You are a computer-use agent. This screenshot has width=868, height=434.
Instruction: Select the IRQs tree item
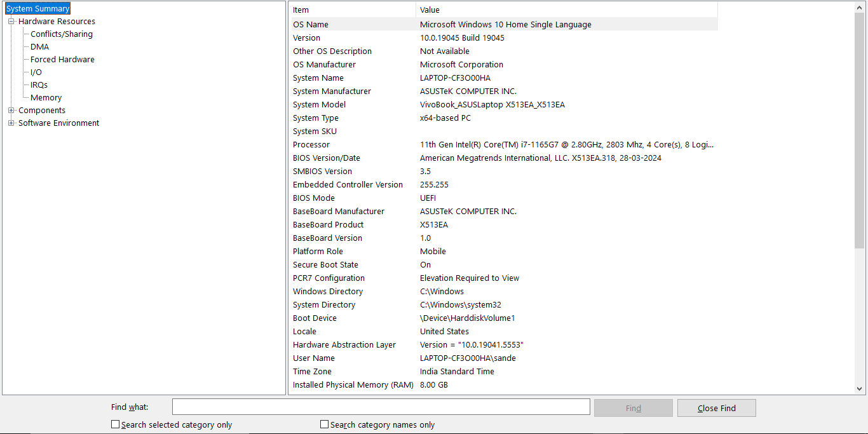coord(38,85)
